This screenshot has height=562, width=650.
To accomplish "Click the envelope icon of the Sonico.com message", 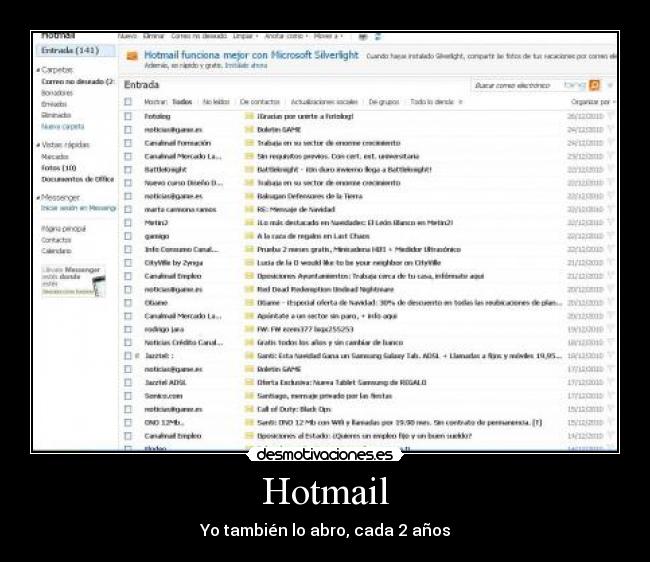I will coord(249,396).
